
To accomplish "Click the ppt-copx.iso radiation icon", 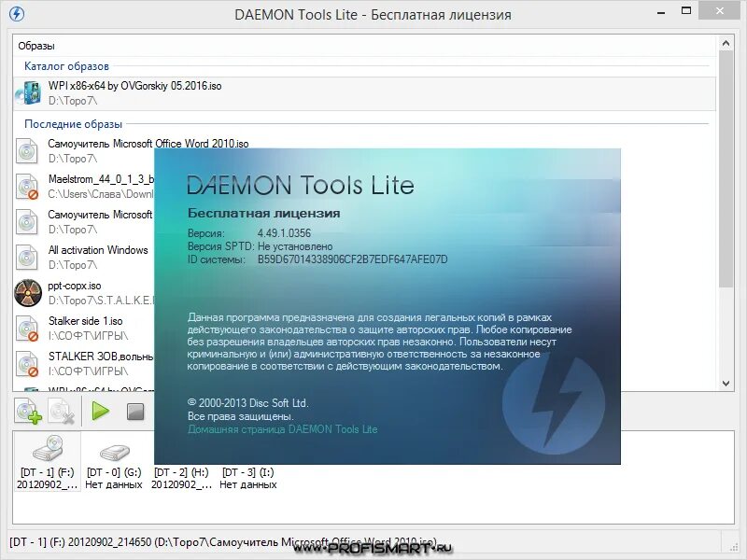I will (28, 292).
